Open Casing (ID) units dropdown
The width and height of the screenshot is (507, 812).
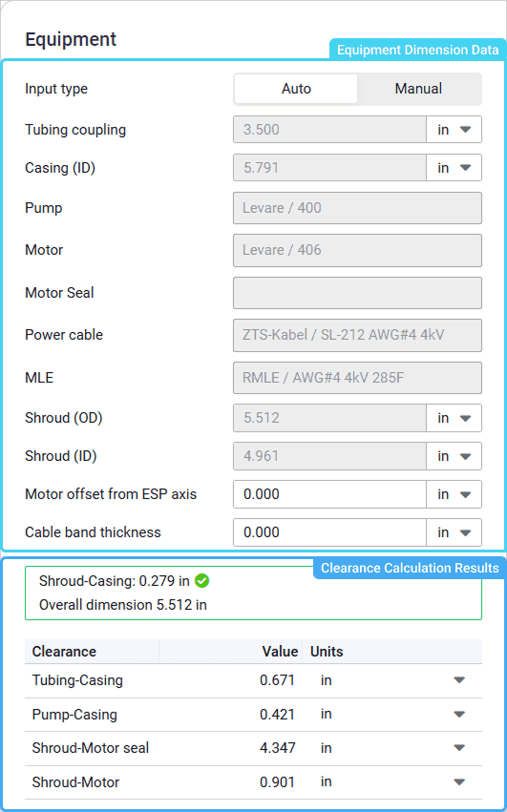454,168
